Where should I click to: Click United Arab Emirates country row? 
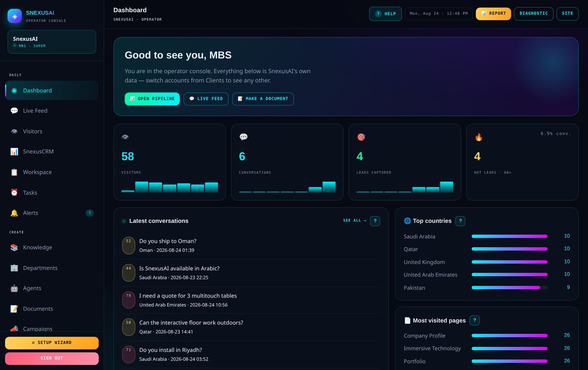point(487,275)
